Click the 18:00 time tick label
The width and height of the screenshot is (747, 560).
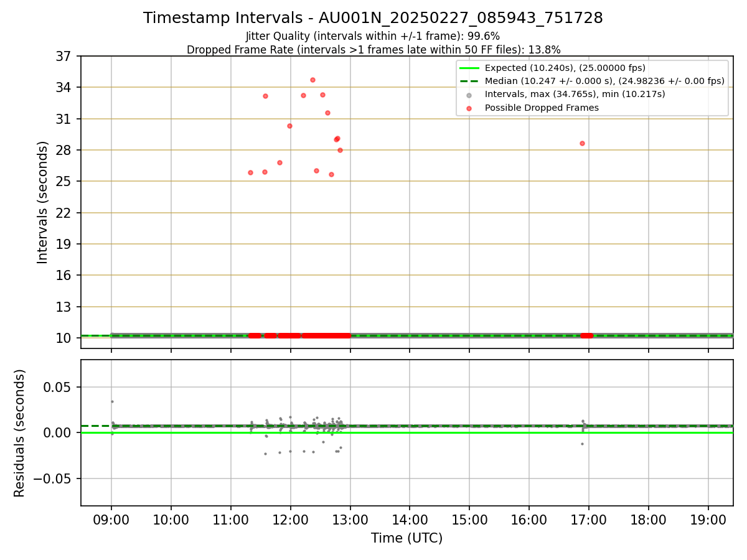tap(649, 520)
